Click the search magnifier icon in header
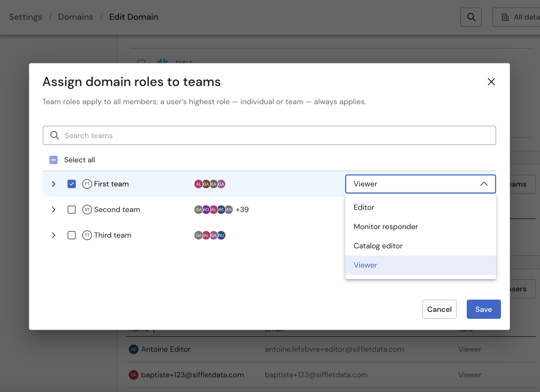Image resolution: width=540 pixels, height=392 pixels. click(x=471, y=17)
